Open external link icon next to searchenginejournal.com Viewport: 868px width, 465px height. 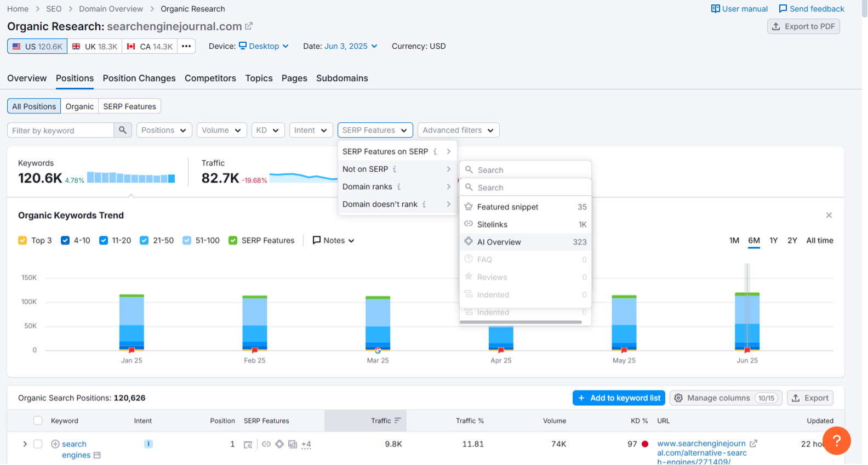[249, 26]
